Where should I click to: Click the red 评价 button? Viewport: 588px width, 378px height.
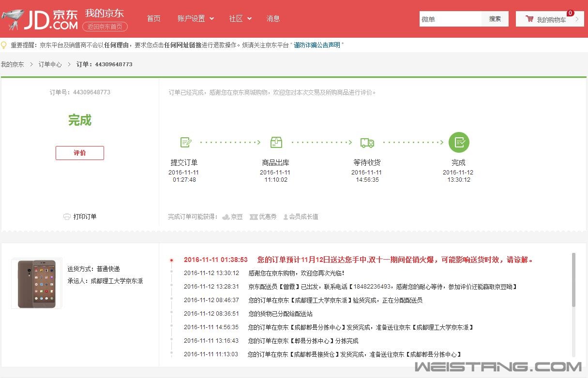tap(80, 153)
